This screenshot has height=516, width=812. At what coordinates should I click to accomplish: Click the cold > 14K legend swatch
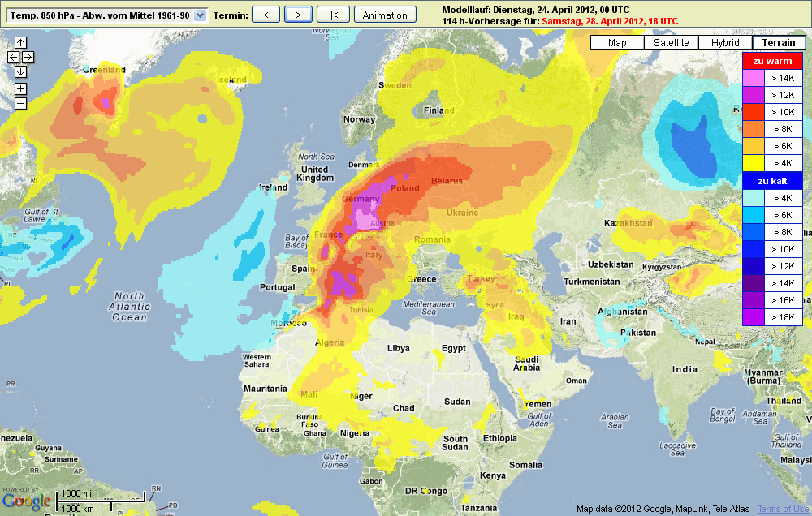coord(754,284)
